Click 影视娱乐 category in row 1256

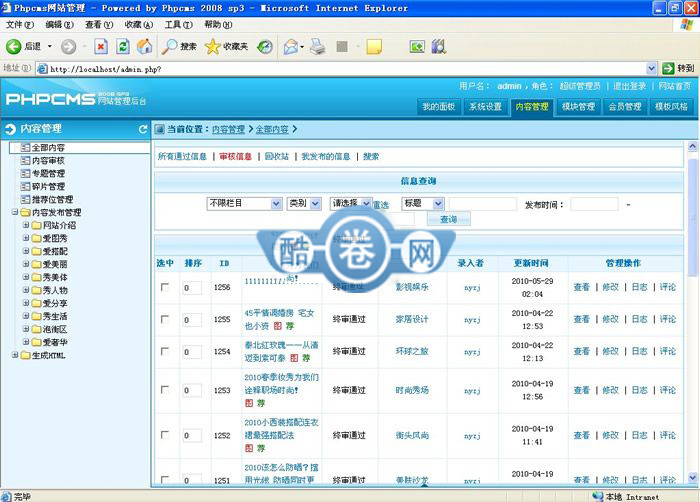point(412,287)
